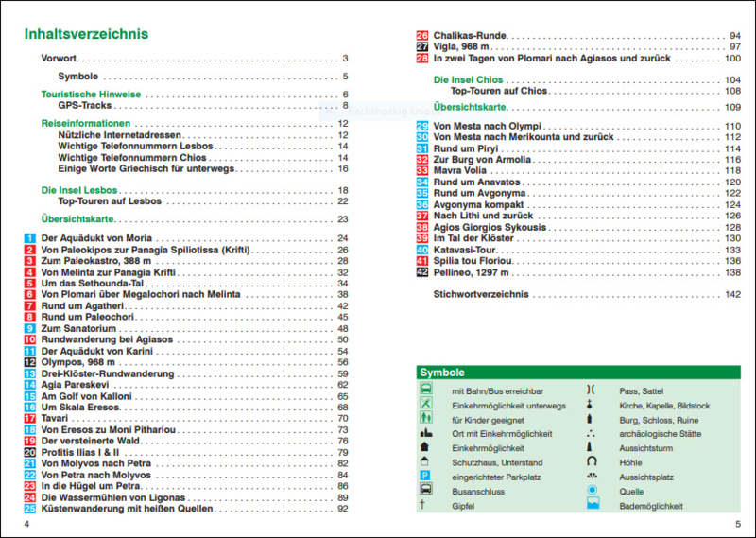The height and width of the screenshot is (538, 756).
Task: Select 'Zur Burg von Armolia' text
Action: (482, 160)
